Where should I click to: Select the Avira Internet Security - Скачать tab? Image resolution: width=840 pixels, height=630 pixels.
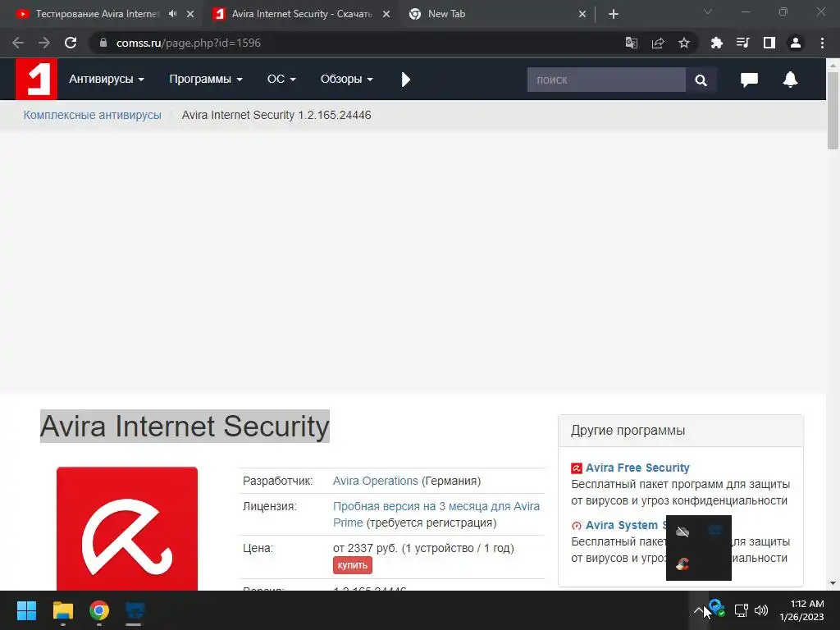click(301, 14)
